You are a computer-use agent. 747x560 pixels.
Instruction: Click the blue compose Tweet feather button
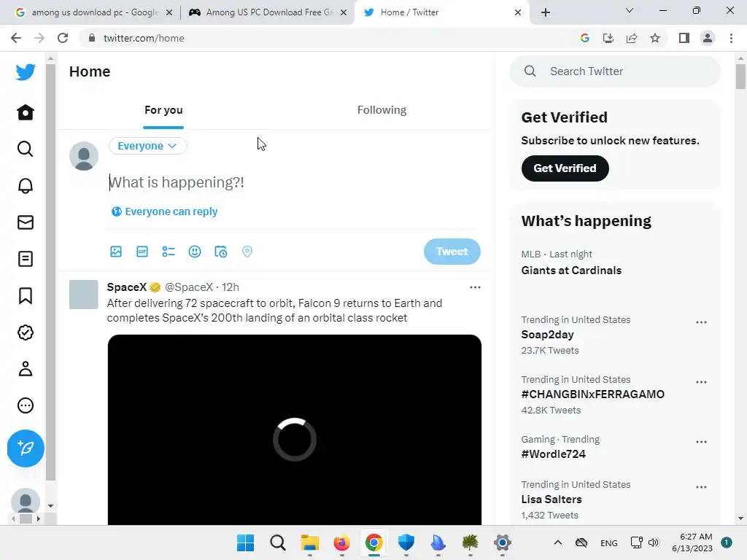[26, 448]
